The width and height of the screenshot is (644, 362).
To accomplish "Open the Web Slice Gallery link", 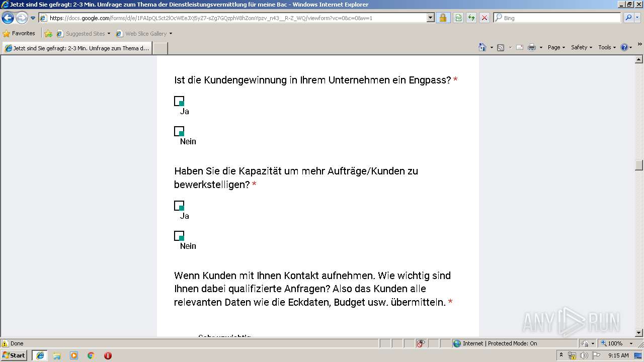I will point(142,34).
